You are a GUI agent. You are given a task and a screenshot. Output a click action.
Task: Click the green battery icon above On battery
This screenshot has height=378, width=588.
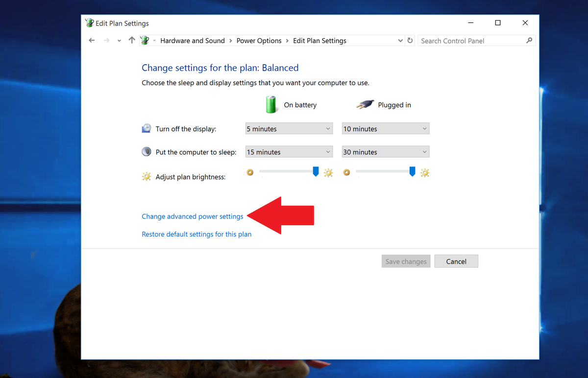point(271,104)
